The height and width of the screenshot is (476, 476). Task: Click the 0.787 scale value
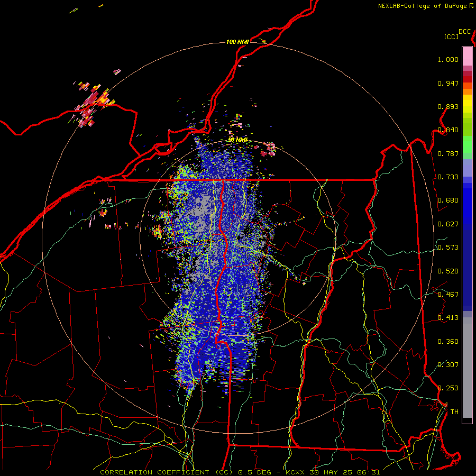(448, 153)
